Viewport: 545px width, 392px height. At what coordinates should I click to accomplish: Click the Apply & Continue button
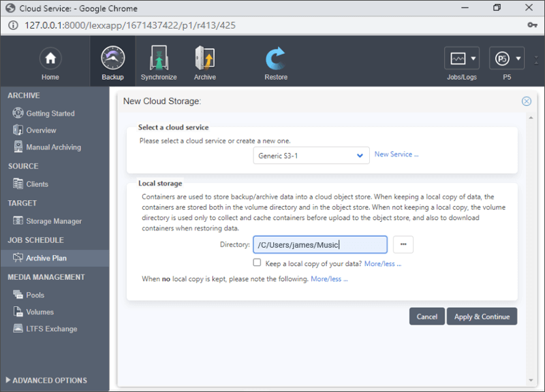pos(482,316)
